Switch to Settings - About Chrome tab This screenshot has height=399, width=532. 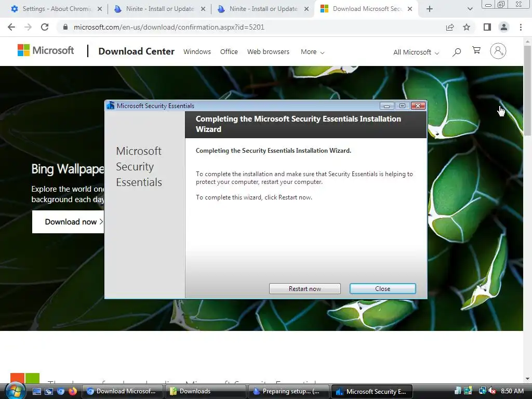pyautogui.click(x=54, y=9)
